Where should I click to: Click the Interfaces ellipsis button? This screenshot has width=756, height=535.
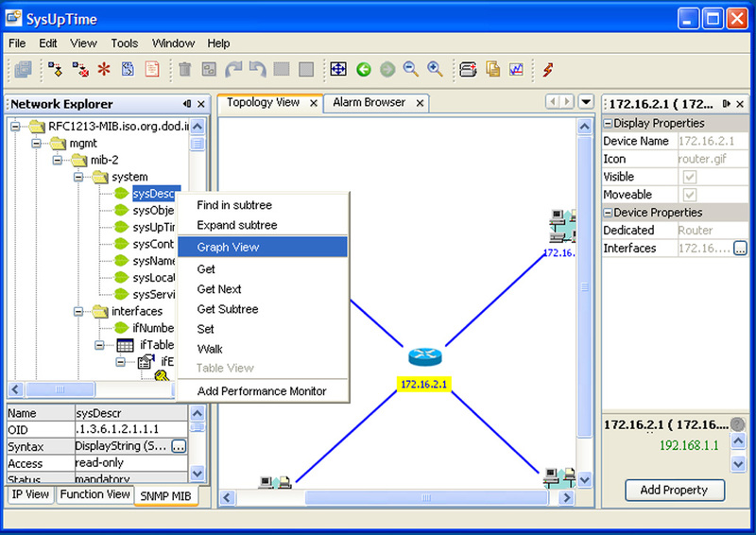point(740,249)
